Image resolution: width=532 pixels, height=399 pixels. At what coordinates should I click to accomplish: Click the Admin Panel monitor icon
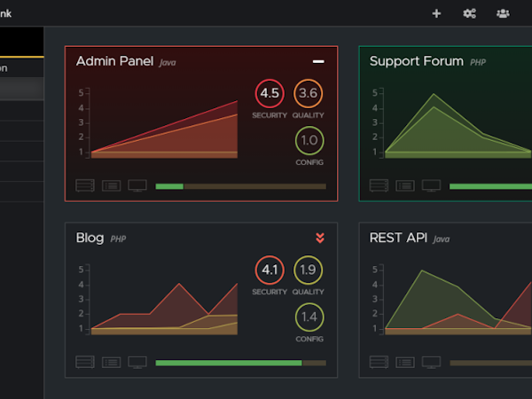pos(137,185)
